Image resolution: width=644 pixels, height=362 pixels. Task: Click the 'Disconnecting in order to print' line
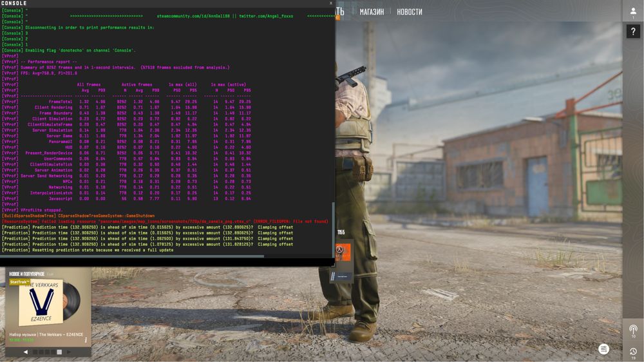(78, 28)
